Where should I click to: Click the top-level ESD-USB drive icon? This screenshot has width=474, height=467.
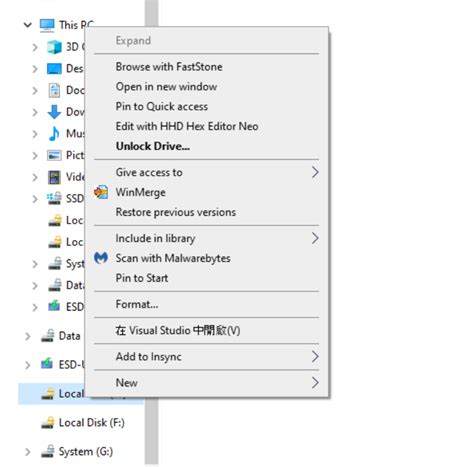47,364
